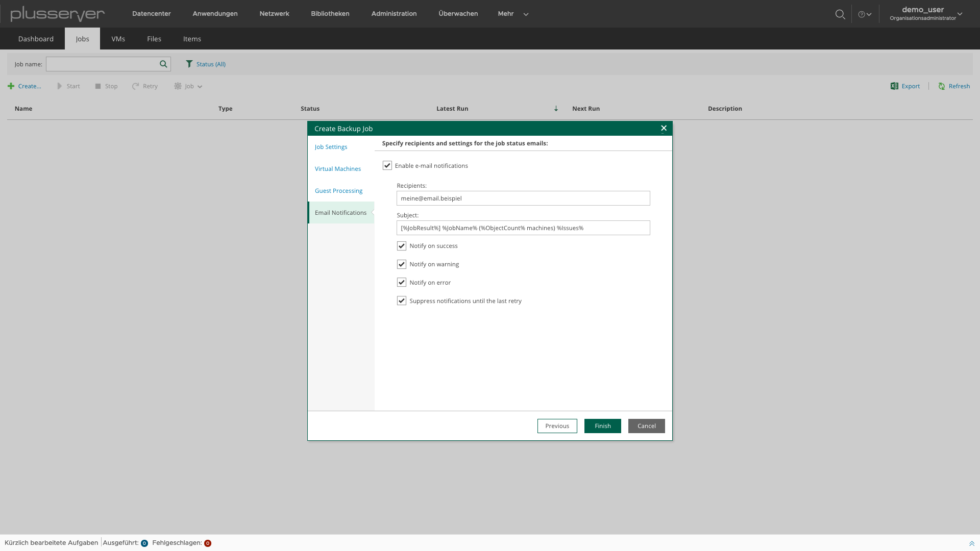Click the Subject input field
This screenshot has height=551, width=980.
click(523, 228)
